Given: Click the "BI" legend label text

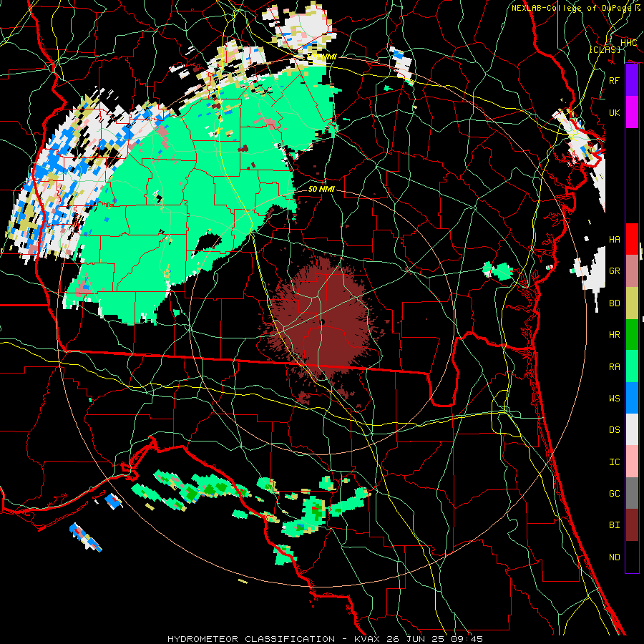Looking at the screenshot, I should pyautogui.click(x=615, y=525).
